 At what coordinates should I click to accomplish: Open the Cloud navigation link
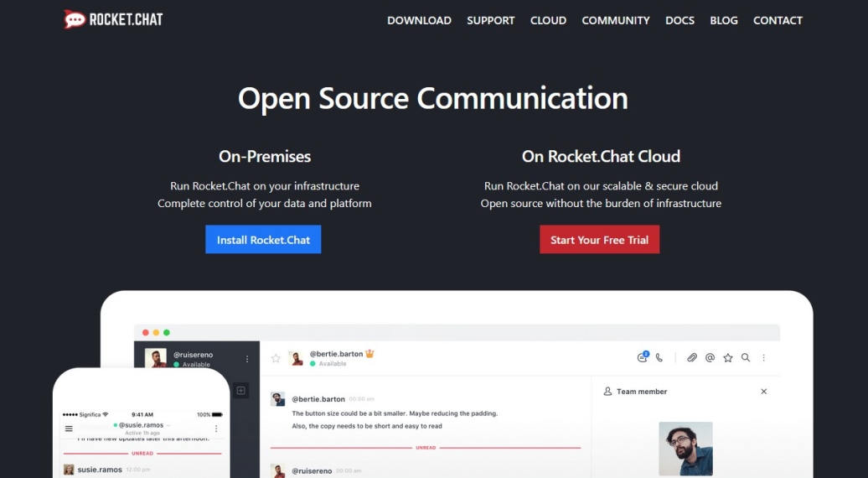coord(548,20)
